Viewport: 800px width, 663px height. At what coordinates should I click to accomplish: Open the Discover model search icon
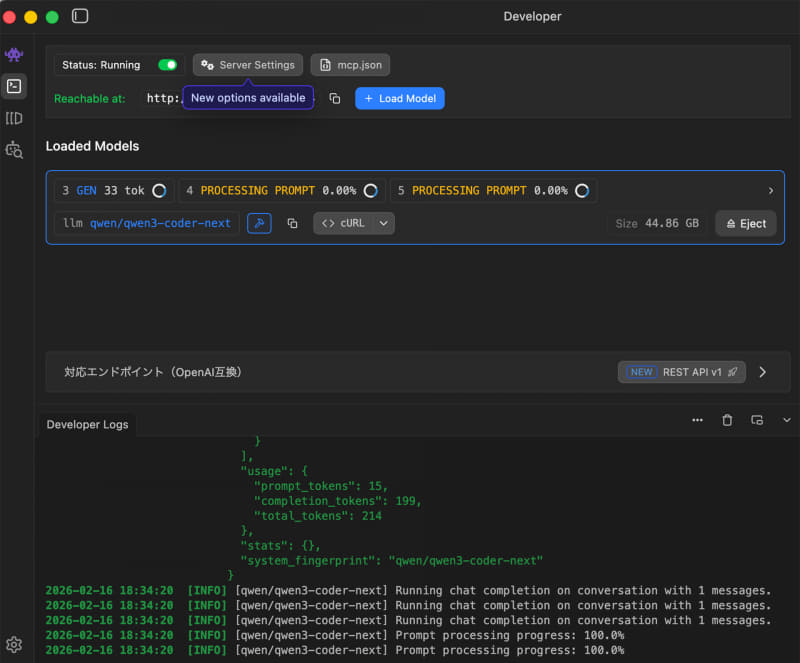point(14,150)
